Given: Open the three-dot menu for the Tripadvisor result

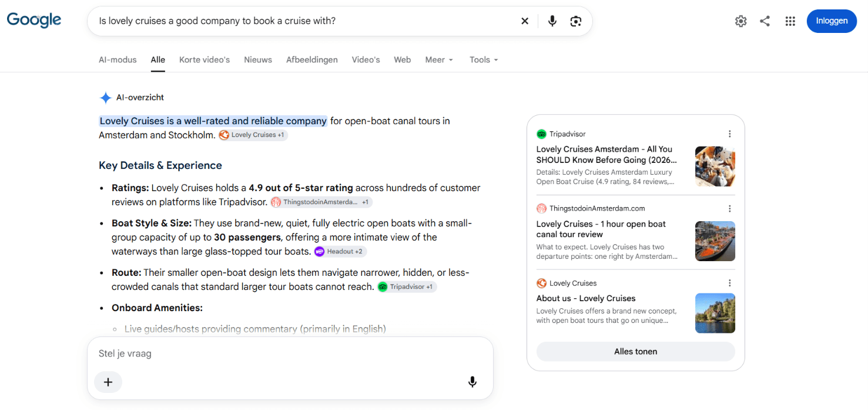Looking at the screenshot, I should [729, 134].
